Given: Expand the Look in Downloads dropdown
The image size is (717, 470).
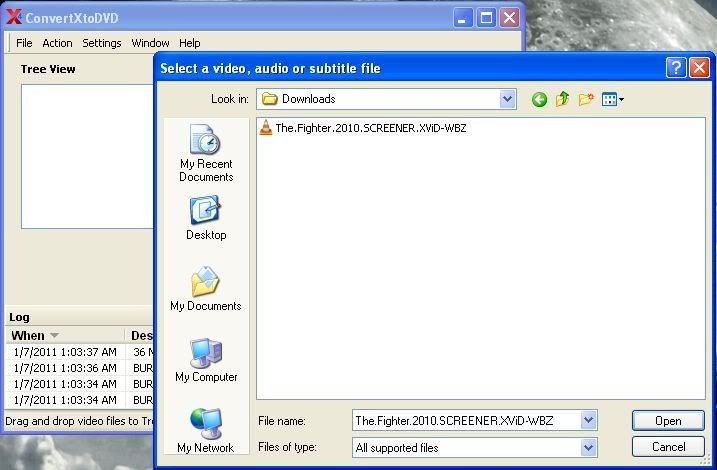Looking at the screenshot, I should [x=507, y=99].
